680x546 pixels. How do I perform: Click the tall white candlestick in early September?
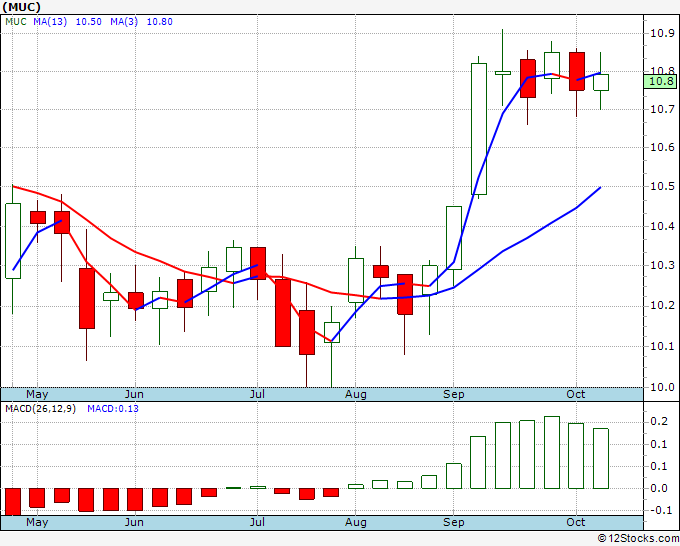[x=479, y=129]
